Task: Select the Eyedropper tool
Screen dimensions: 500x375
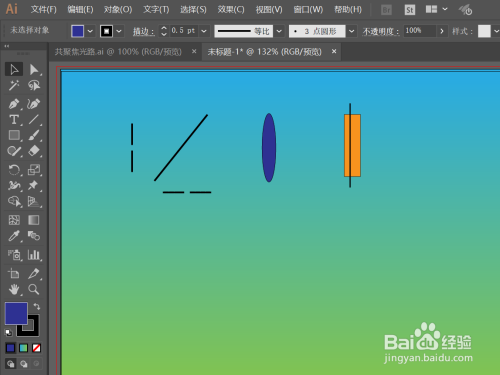Action: [x=14, y=236]
